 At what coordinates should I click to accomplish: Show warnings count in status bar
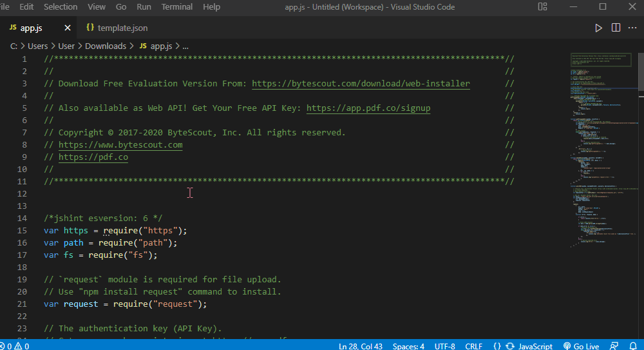point(22,346)
